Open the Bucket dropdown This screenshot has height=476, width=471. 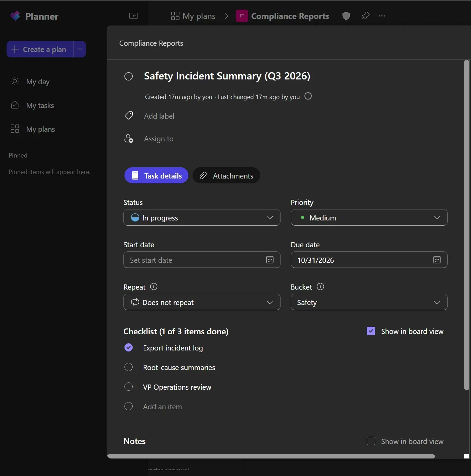tap(369, 302)
